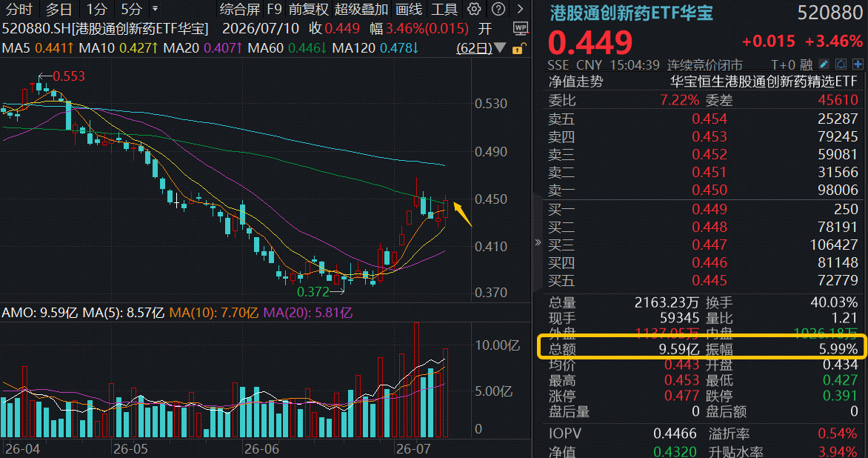This screenshot has width=868, height=458.
Task: Switch to 分时 intraday tab
Action: pos(19,10)
